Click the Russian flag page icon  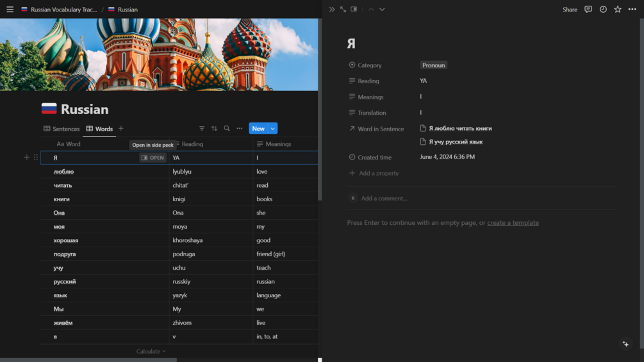coord(49,109)
